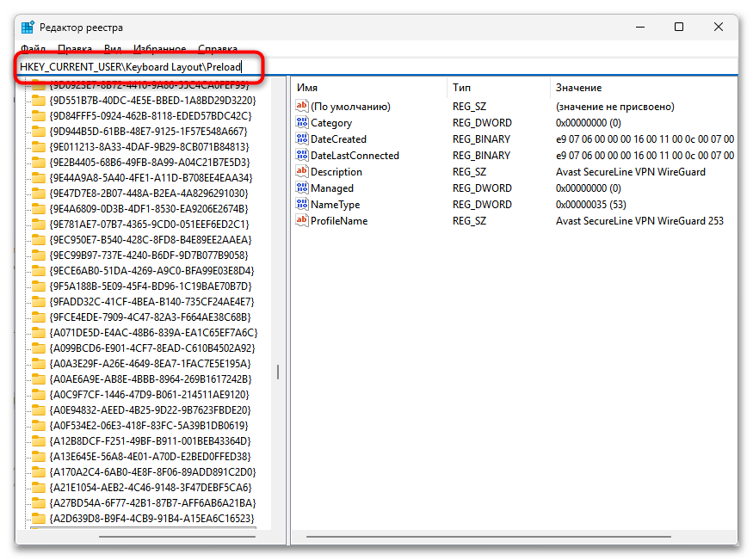Minimize the Редактор реестра window
The height and width of the screenshot is (560, 753).
(x=640, y=27)
